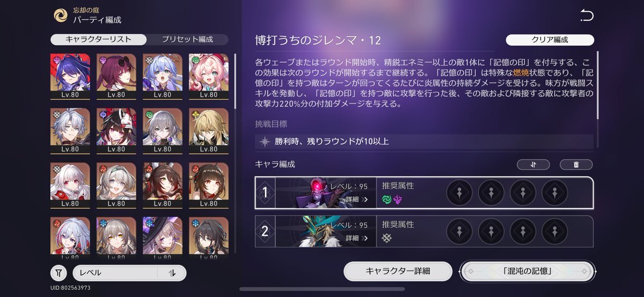Viewport: 644px width, 297px height.
Task: Switch to プリセット編成 tab
Action: pos(187,40)
